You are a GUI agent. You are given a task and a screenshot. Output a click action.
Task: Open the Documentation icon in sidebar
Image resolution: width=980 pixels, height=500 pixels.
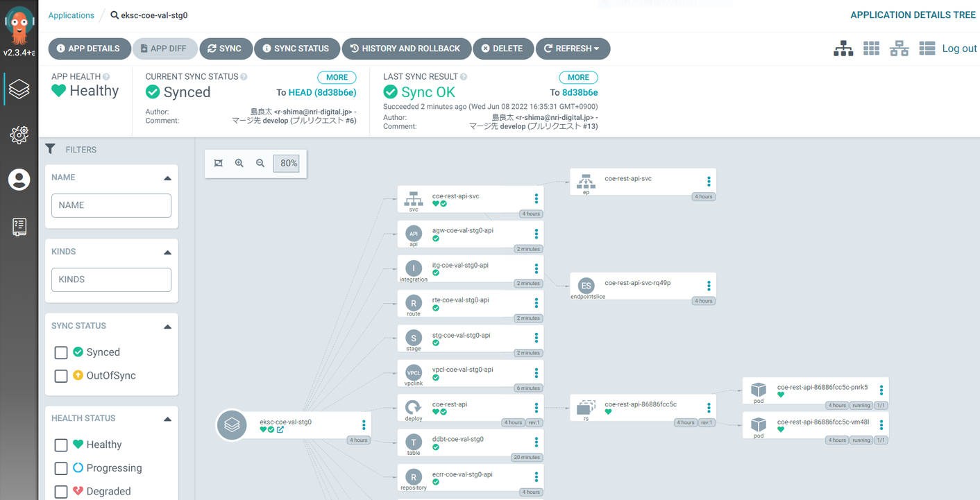(x=19, y=227)
